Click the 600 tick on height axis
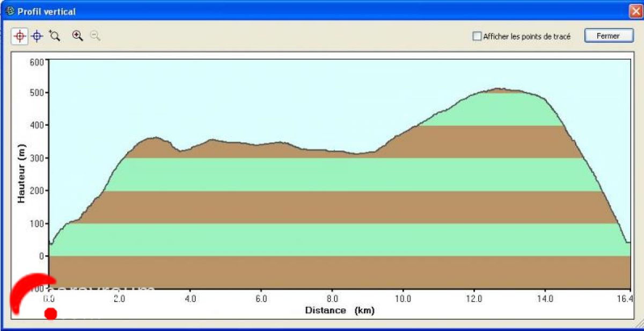644x331 pixels. pyautogui.click(x=36, y=61)
